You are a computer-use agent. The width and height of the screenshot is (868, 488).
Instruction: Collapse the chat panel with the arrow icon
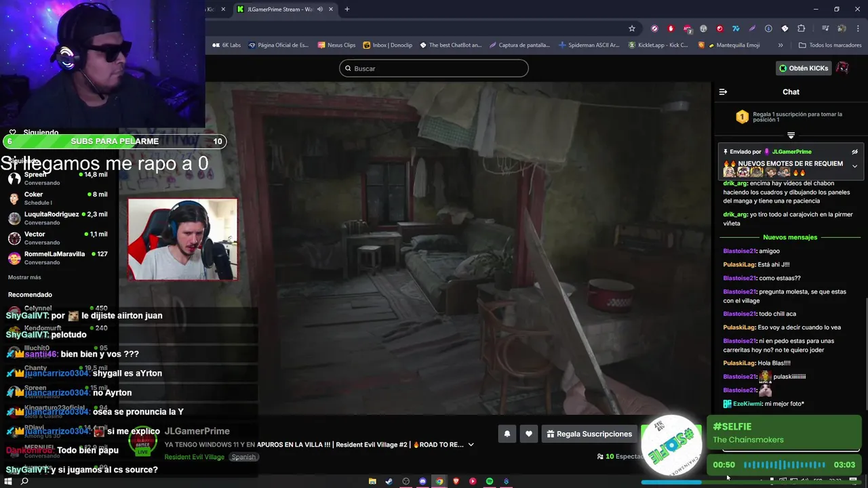pyautogui.click(x=723, y=92)
